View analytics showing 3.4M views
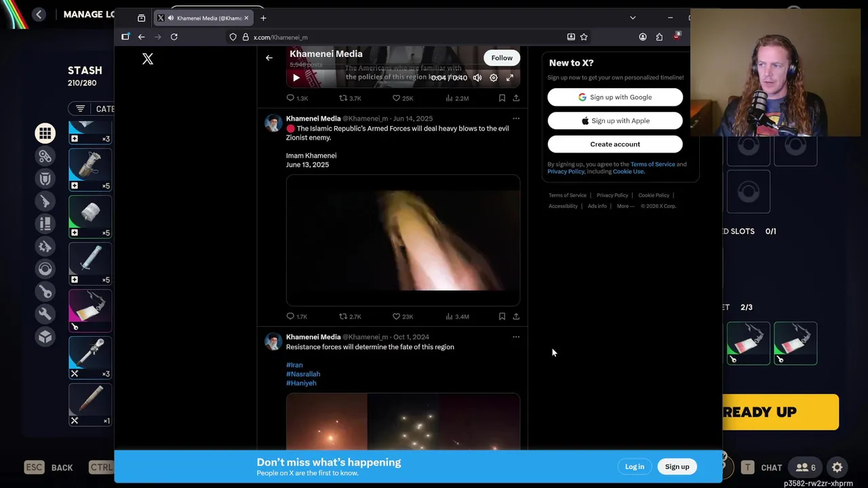 click(x=457, y=317)
